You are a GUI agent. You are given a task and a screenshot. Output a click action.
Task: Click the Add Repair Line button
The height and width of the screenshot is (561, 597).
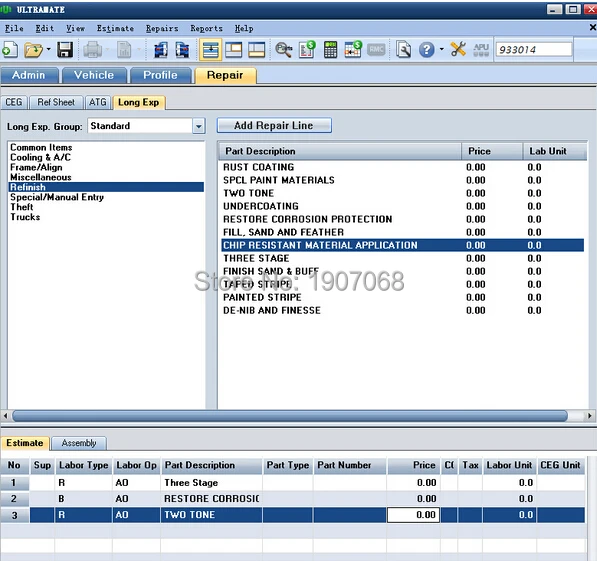coord(274,125)
